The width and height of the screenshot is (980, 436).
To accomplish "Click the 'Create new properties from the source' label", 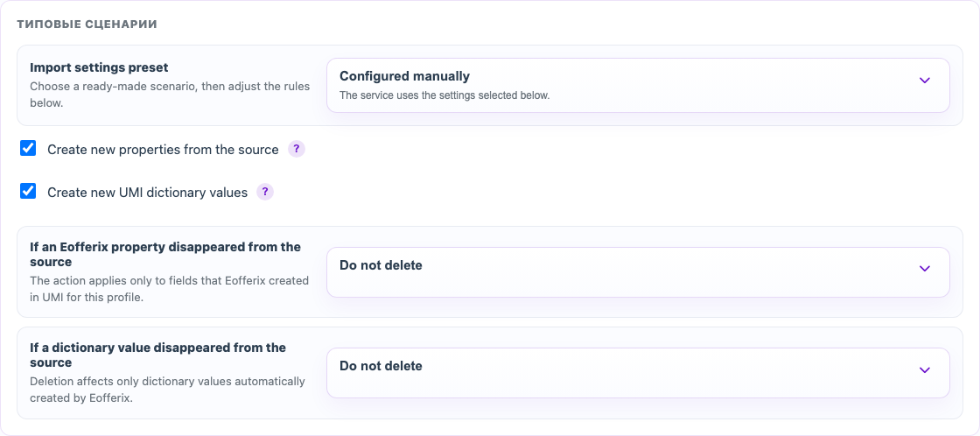I will [x=163, y=150].
